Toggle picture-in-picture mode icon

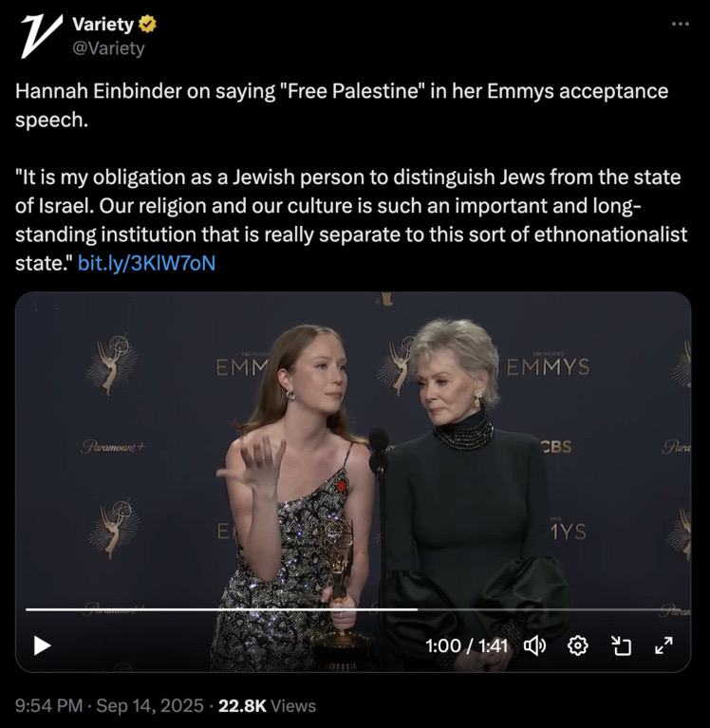point(621,645)
